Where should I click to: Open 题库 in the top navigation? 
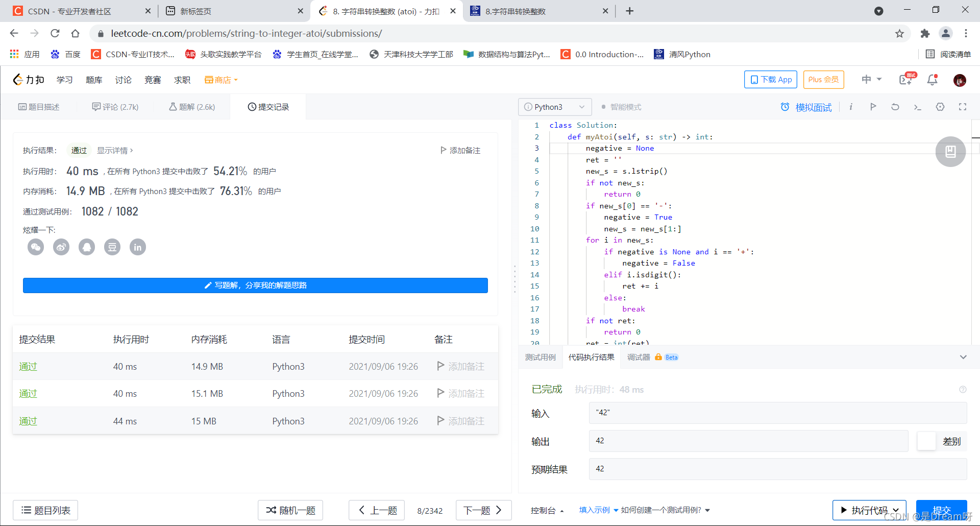click(94, 80)
